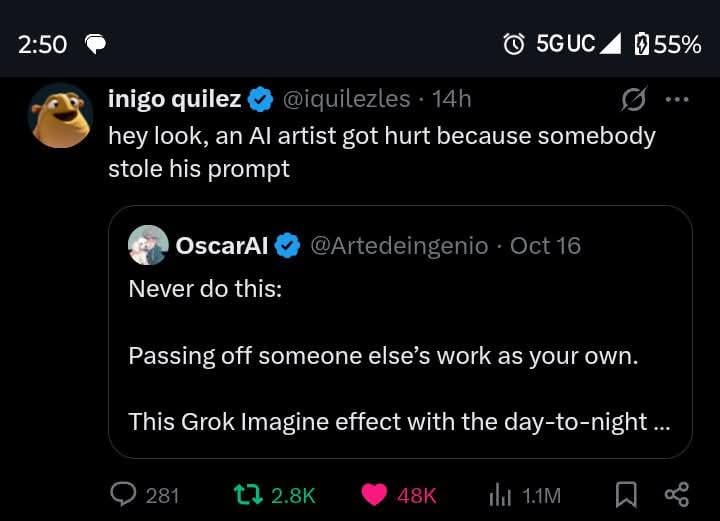Tap OscarAI's verified checkmark badge

288,245
